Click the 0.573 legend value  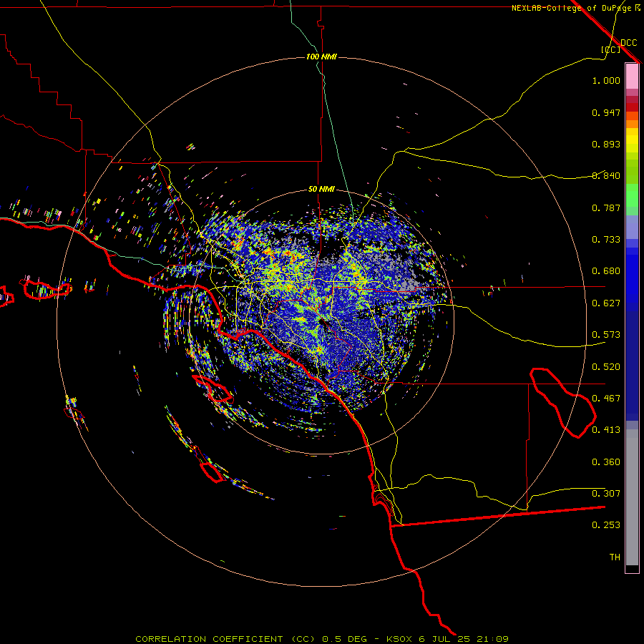click(606, 335)
